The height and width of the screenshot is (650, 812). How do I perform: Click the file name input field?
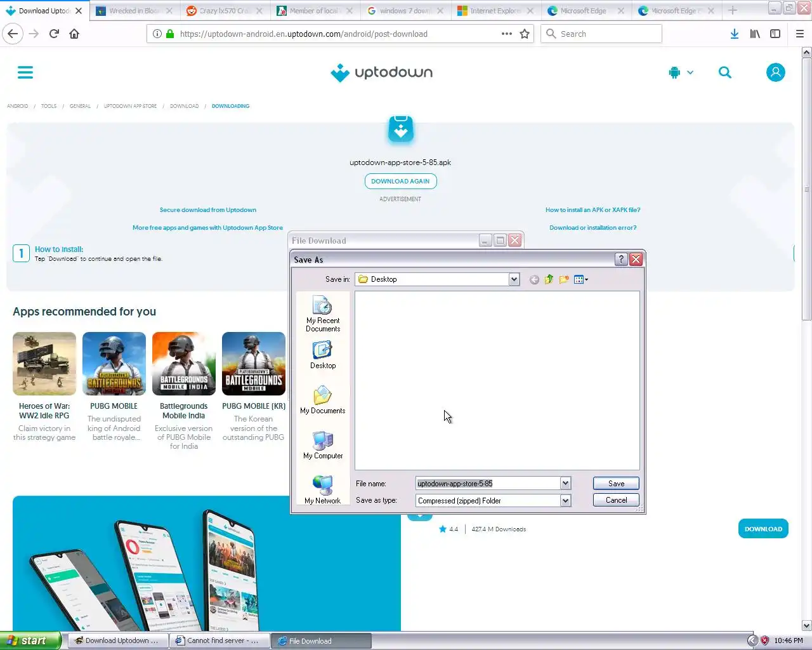pyautogui.click(x=488, y=484)
